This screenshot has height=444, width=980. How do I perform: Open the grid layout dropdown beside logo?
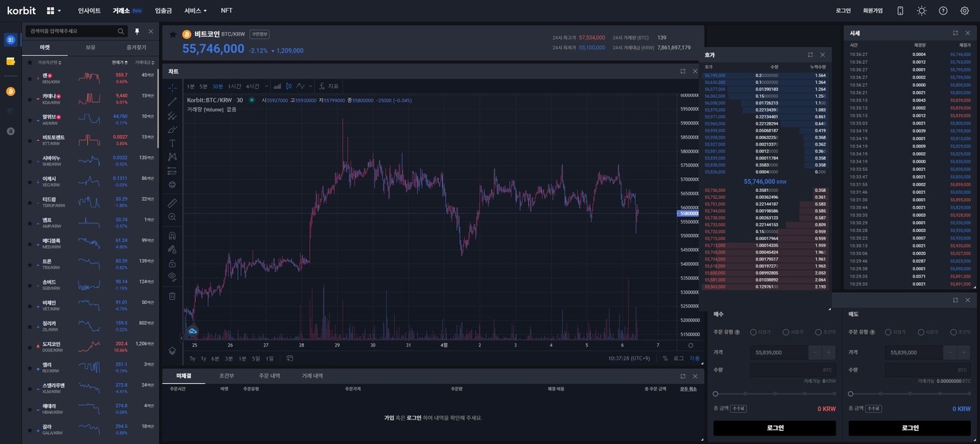coord(54,11)
